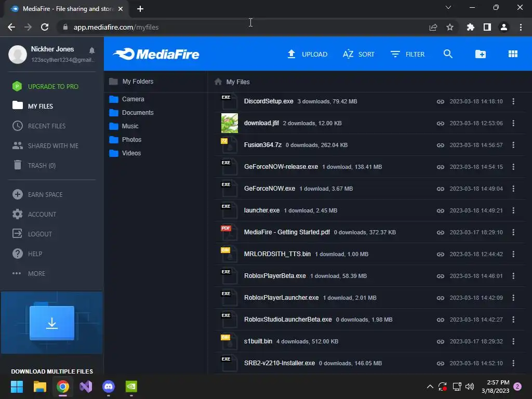Image resolution: width=532 pixels, height=399 pixels.
Task: Open options menu for GeForceNOW.exe
Action: coord(513,189)
